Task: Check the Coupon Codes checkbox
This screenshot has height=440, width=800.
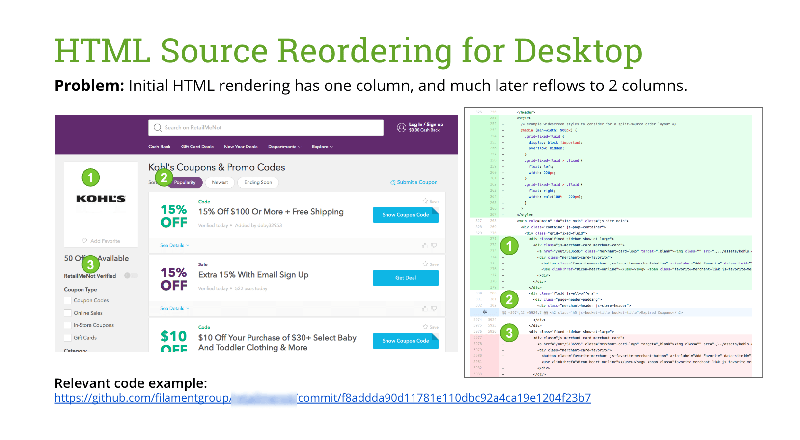Action: tap(67, 301)
